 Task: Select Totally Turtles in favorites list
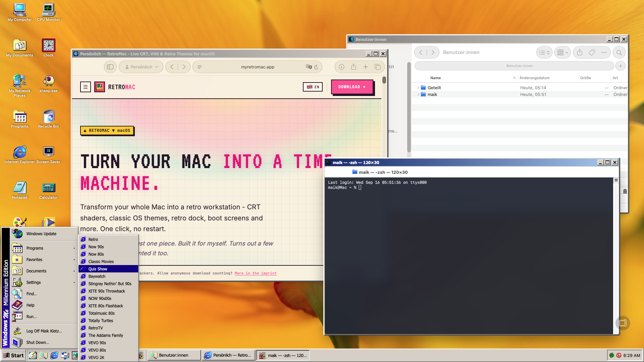point(108,321)
